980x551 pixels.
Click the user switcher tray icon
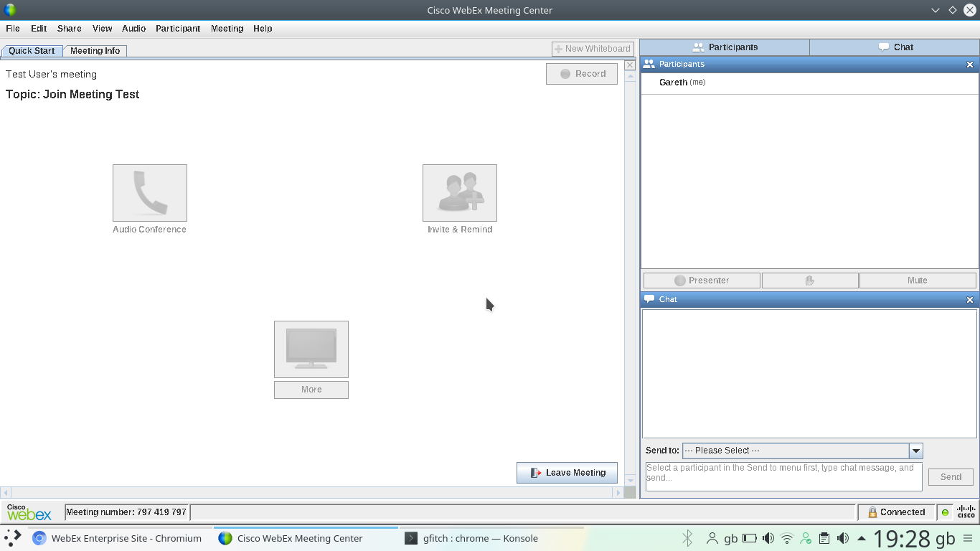click(x=712, y=538)
